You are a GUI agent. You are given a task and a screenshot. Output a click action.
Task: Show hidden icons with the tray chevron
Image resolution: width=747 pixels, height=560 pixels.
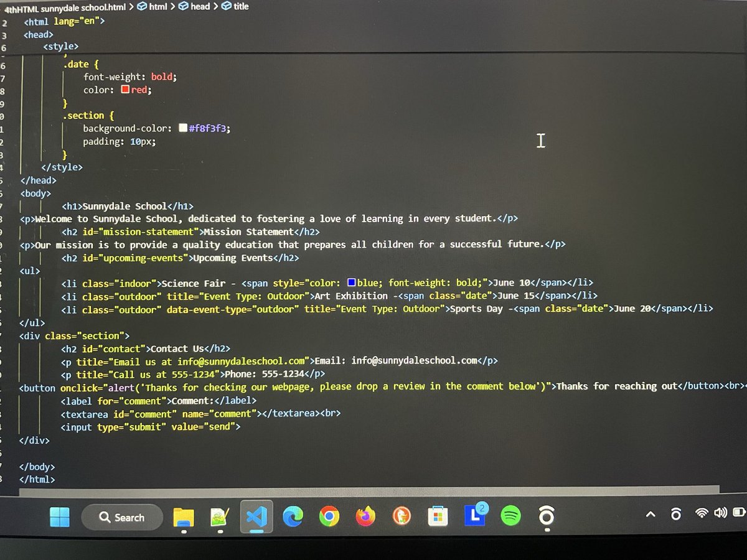click(x=651, y=514)
